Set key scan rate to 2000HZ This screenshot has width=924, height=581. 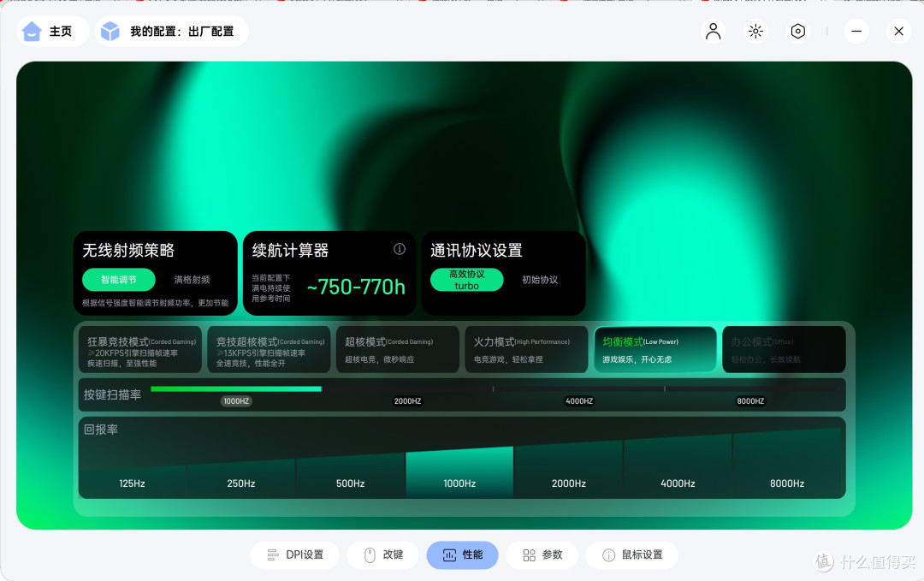point(408,401)
